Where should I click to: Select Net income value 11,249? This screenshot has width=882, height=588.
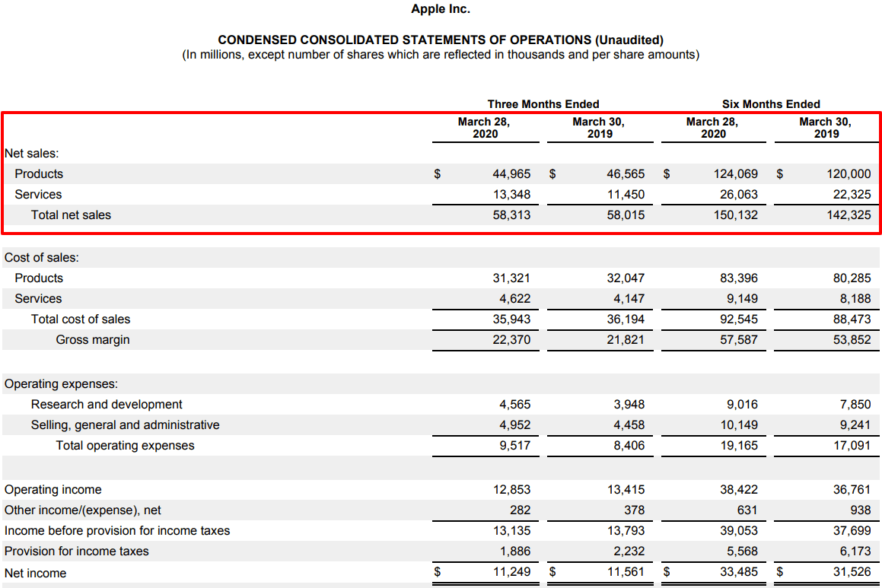tap(511, 572)
